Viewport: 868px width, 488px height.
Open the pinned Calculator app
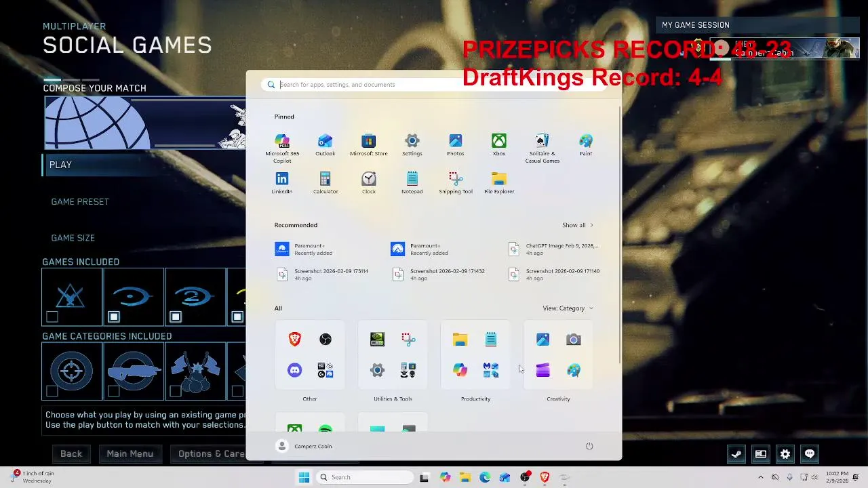pos(325,183)
